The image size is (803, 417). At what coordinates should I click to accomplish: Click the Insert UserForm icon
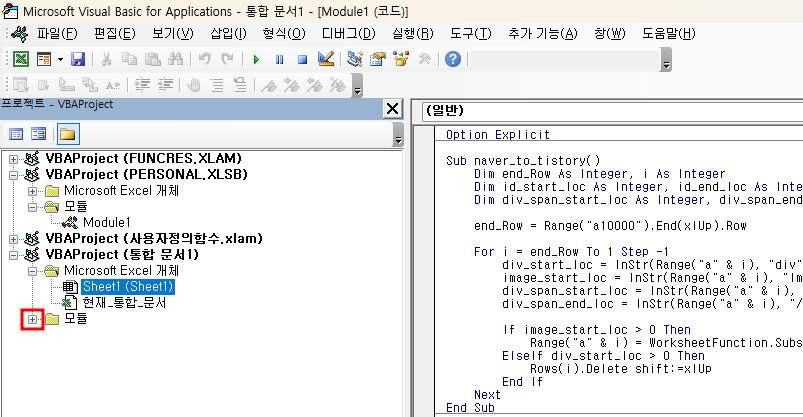[x=44, y=59]
